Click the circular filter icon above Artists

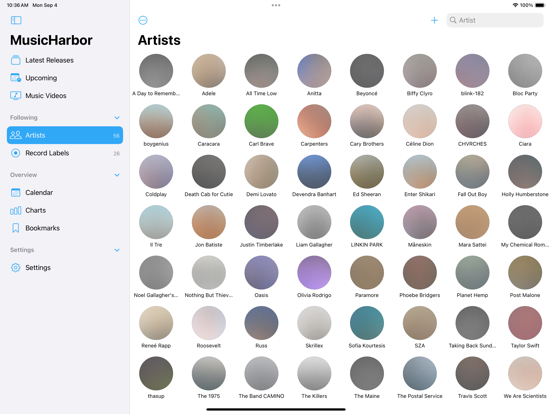pos(143,20)
